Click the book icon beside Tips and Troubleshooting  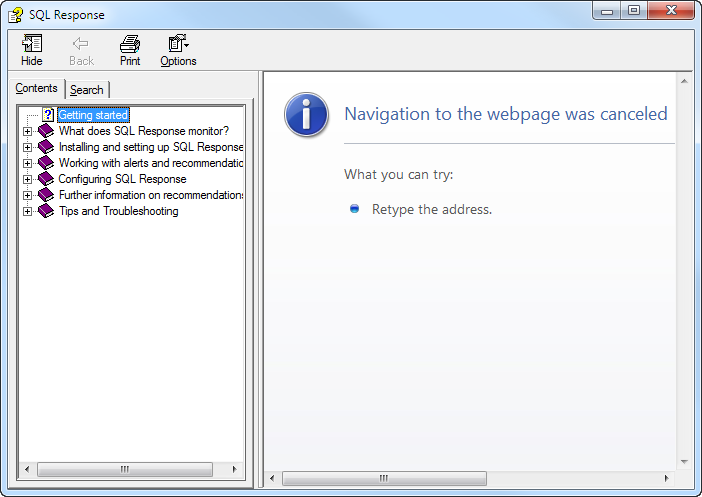pyautogui.click(x=46, y=211)
